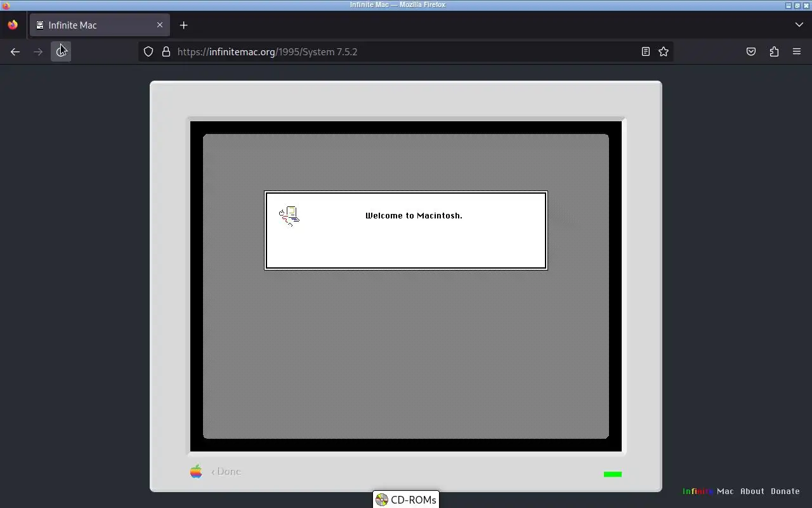The height and width of the screenshot is (508, 812).
Task: Close the Firefox window
Action: [x=806, y=5]
